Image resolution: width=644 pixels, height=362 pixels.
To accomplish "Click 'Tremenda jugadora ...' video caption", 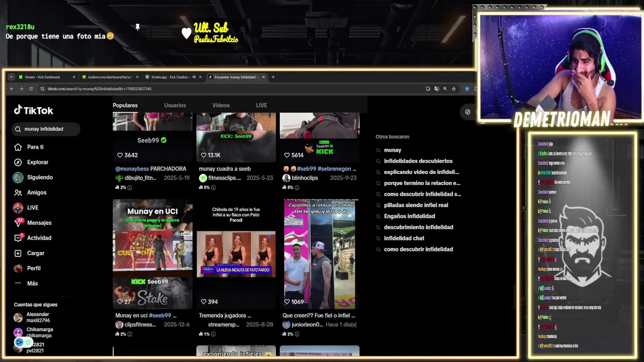I will point(225,316).
